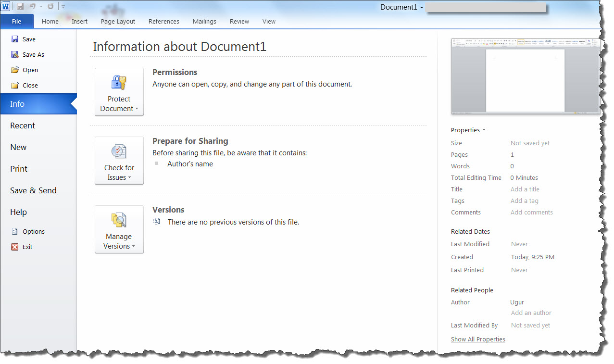The height and width of the screenshot is (364, 614).
Task: Open the Protect Document dropdown button
Action: pyautogui.click(x=119, y=92)
